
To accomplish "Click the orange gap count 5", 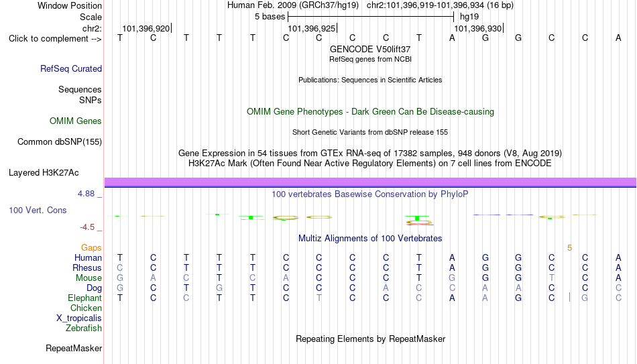I will tap(569, 248).
